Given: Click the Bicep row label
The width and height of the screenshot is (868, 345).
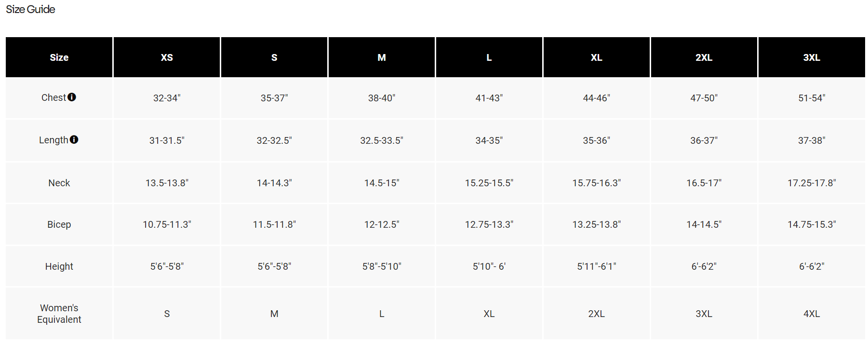Looking at the screenshot, I should click(59, 224).
